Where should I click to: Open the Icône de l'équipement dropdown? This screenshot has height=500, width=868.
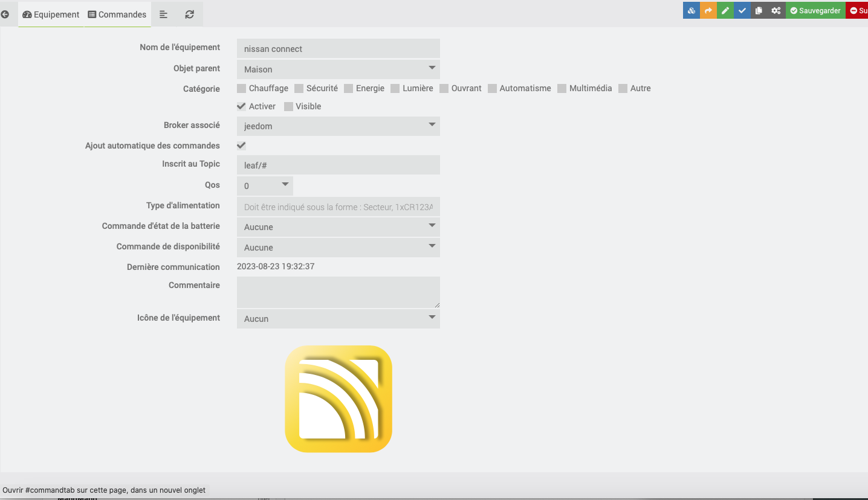[x=338, y=318]
